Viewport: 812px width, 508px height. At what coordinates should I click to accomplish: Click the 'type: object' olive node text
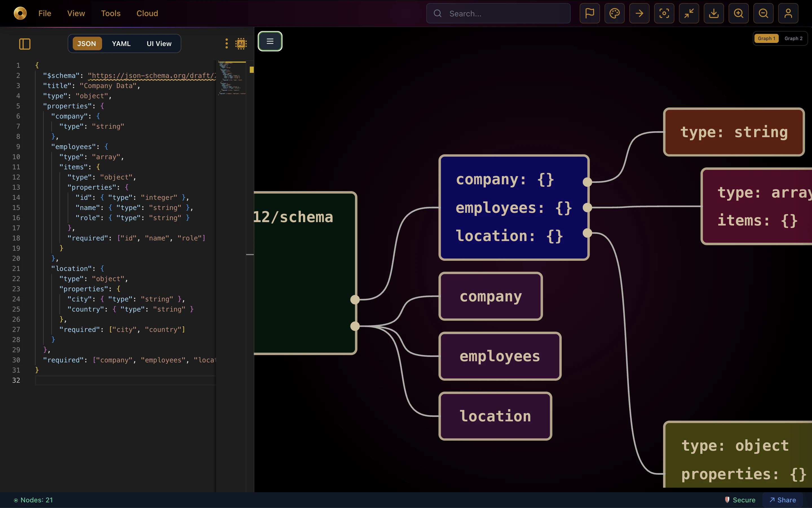pos(735,446)
